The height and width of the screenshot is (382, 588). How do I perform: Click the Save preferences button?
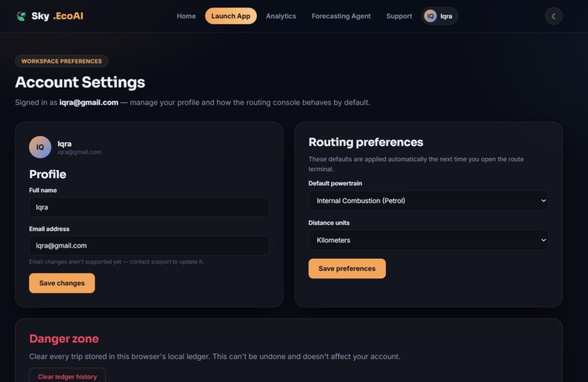click(x=347, y=269)
